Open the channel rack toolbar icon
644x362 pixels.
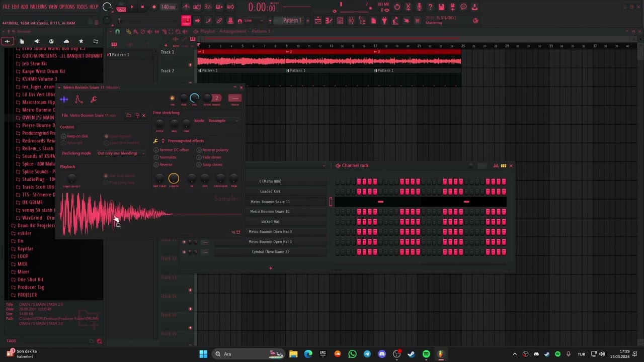(x=340, y=21)
